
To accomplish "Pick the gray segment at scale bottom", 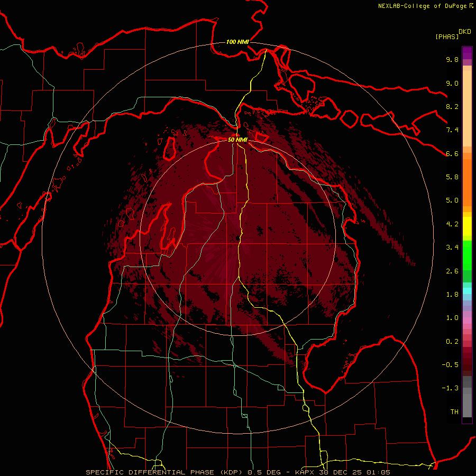I will (x=467, y=402).
